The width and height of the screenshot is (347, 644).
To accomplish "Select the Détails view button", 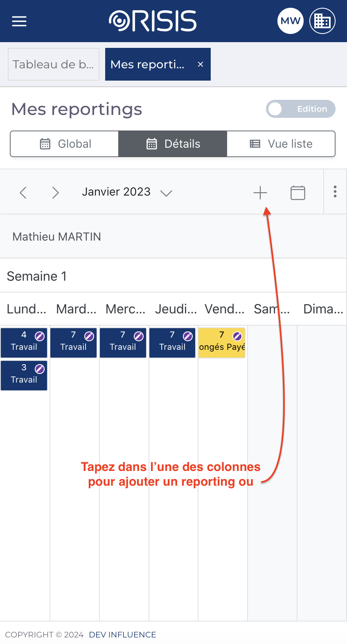I will (x=173, y=144).
